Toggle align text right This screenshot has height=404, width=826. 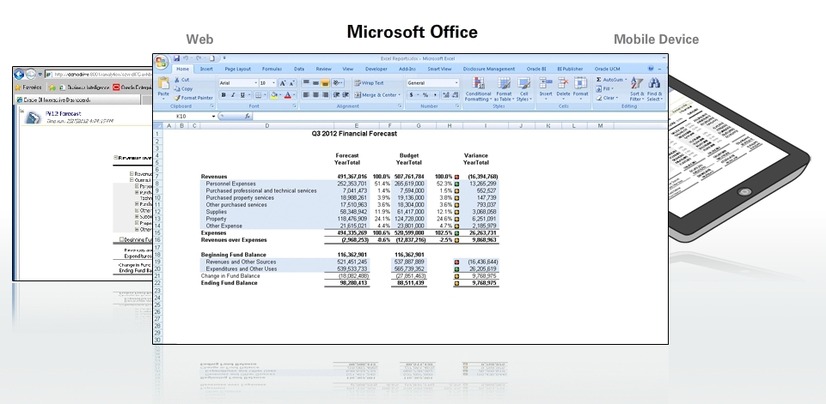click(x=325, y=95)
